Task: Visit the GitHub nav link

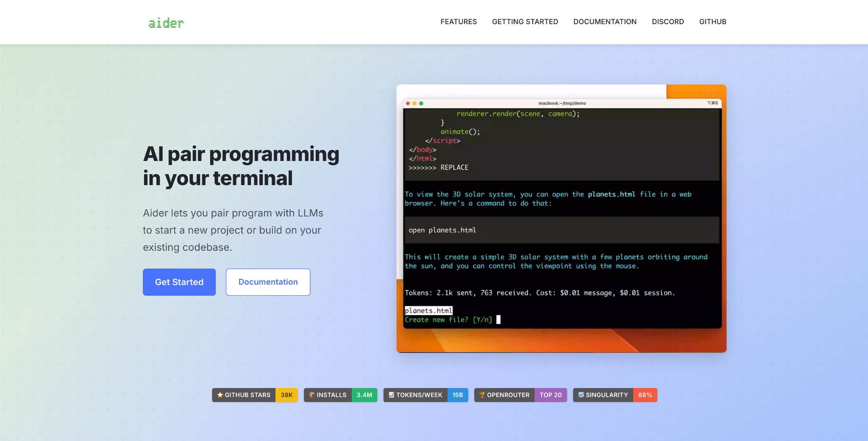Action: point(713,22)
